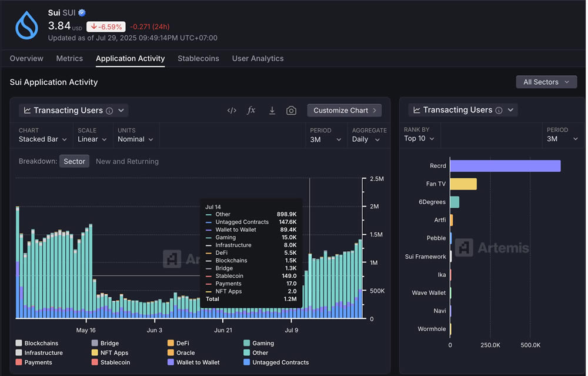Open the Daily aggregate dropdown

click(x=365, y=139)
